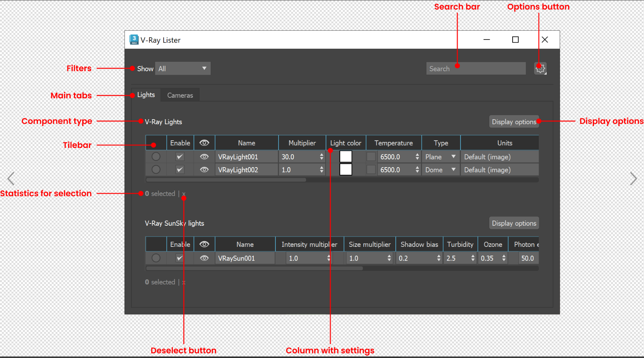The height and width of the screenshot is (358, 644).
Task: Click the 3ds Max app icon in title bar
Action: click(134, 40)
